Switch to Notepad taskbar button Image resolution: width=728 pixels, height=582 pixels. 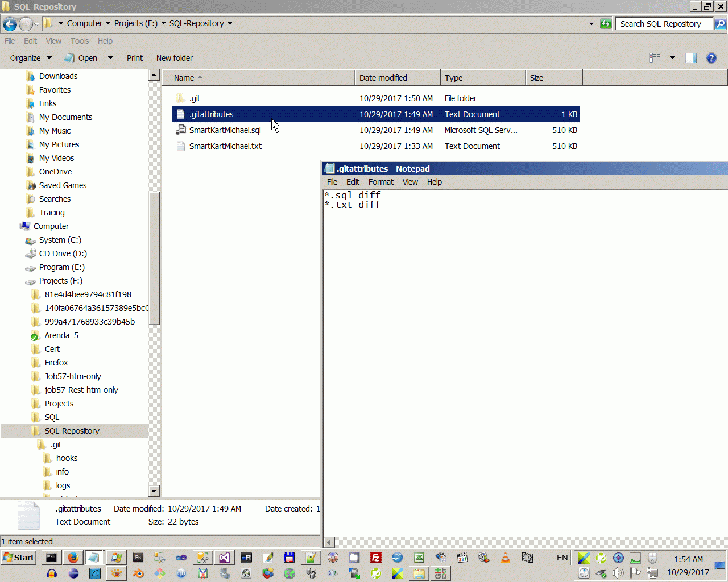coord(94,558)
